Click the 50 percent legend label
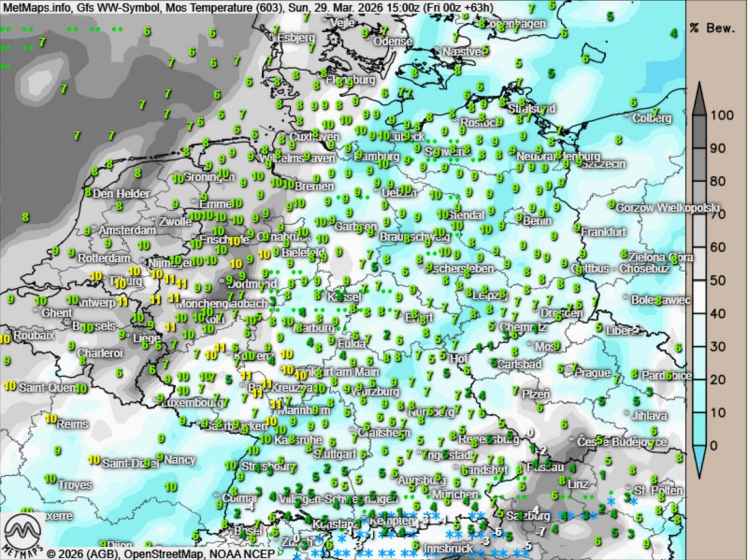Image resolution: width=748 pixels, height=560 pixels. coord(718,280)
